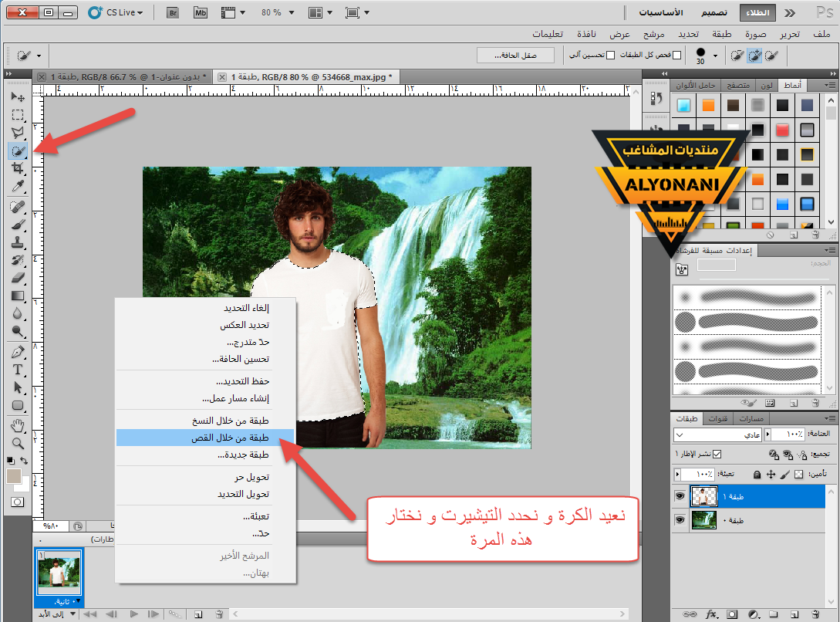Select the Horizontal Type tool
Viewport: 840px width, 622px height.
tap(18, 369)
